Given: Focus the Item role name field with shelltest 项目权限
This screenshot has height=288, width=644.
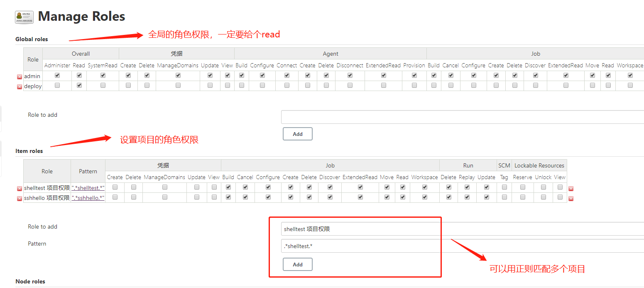Looking at the screenshot, I should (x=463, y=229).
